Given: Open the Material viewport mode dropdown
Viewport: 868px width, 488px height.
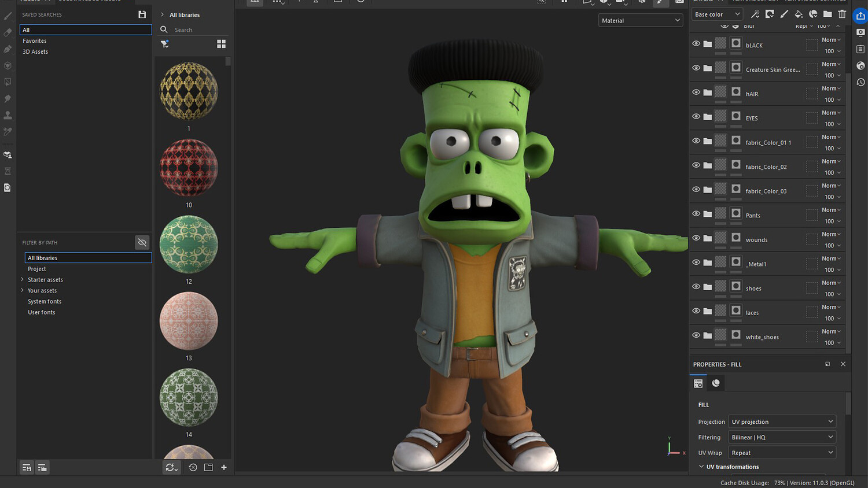Looking at the screenshot, I should click(641, 20).
